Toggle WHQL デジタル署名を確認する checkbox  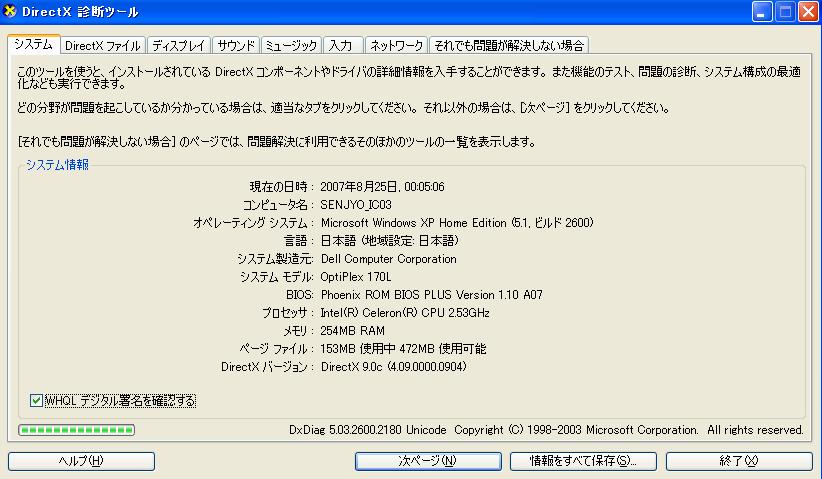[36, 401]
